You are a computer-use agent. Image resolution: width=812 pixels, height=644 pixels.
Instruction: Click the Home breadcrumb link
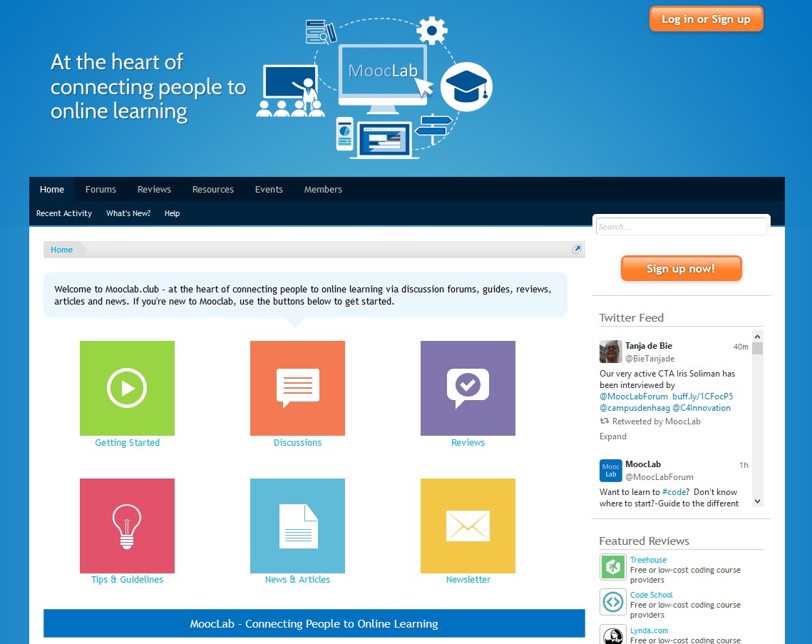coord(61,250)
